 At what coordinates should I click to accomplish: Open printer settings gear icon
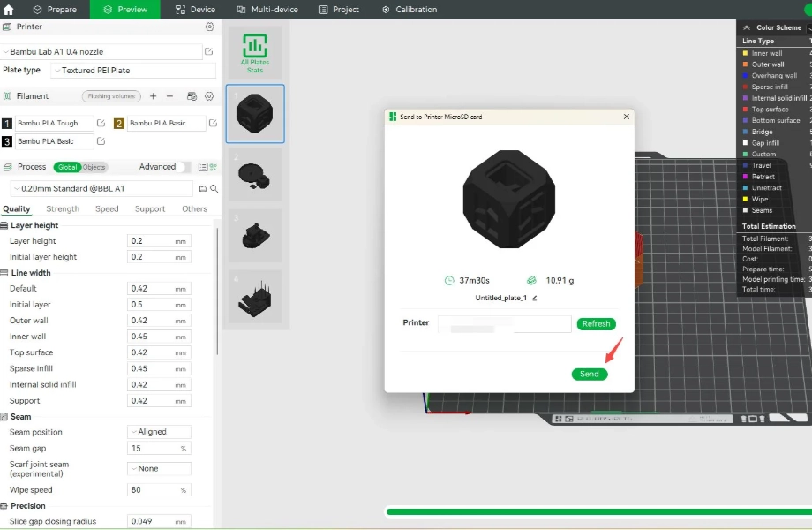pyautogui.click(x=209, y=27)
